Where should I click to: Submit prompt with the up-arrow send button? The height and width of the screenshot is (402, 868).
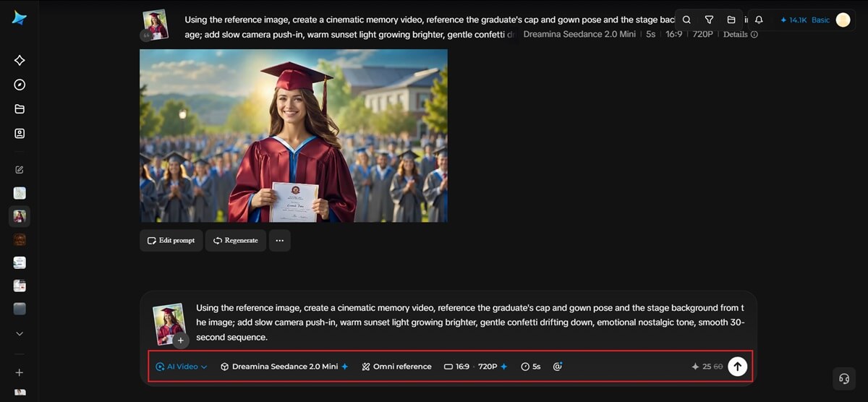(x=737, y=367)
